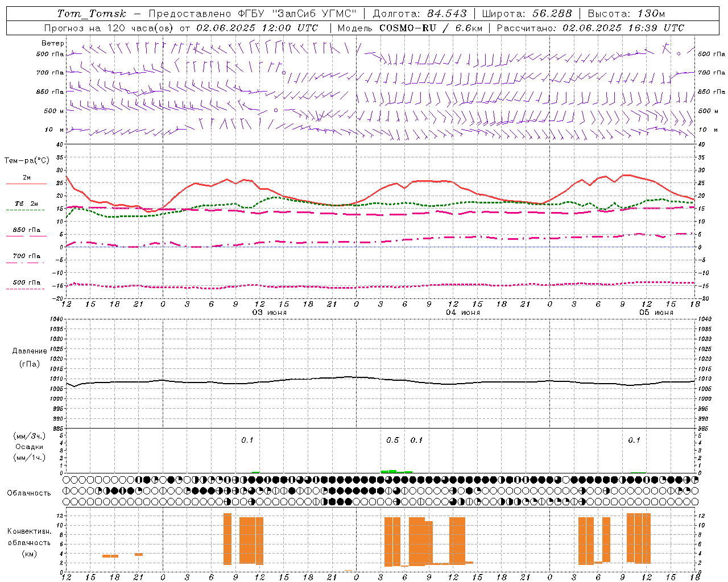Screen dimensions: 728x582
Task: Click the 850 гПа temperature legend label
Action: click(x=26, y=230)
